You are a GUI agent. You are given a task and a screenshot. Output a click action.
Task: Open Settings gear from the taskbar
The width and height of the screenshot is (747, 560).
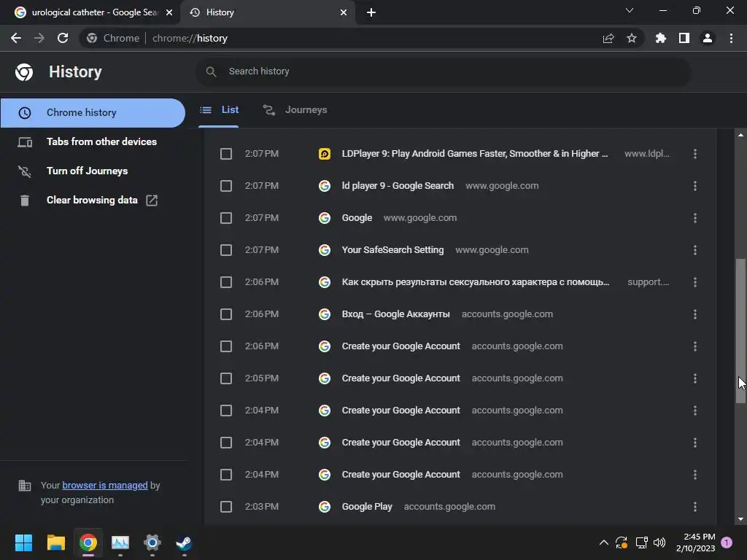pos(152,542)
